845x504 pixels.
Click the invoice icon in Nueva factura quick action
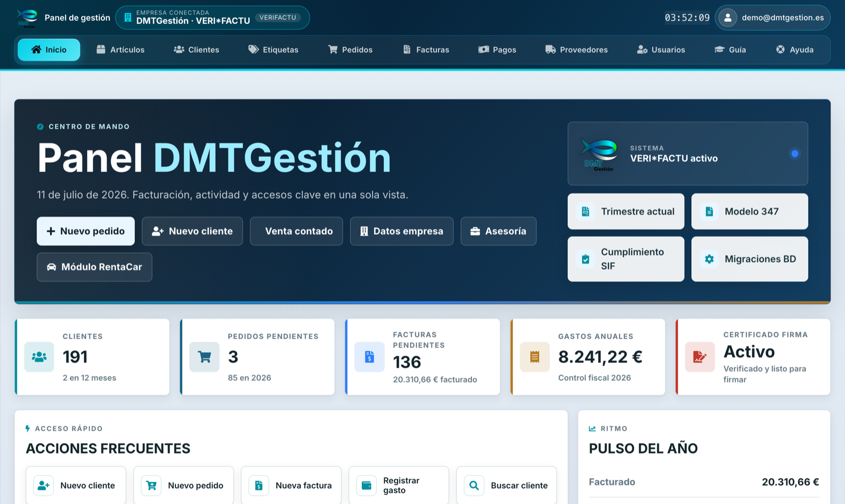tap(259, 486)
